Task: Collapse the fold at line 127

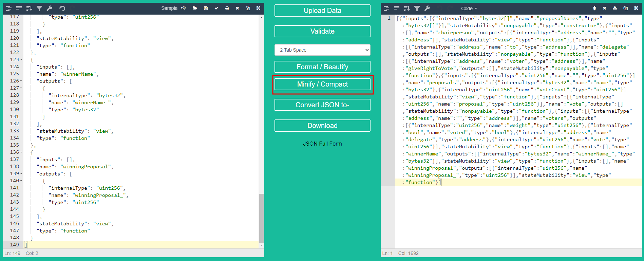Action: tap(21, 88)
